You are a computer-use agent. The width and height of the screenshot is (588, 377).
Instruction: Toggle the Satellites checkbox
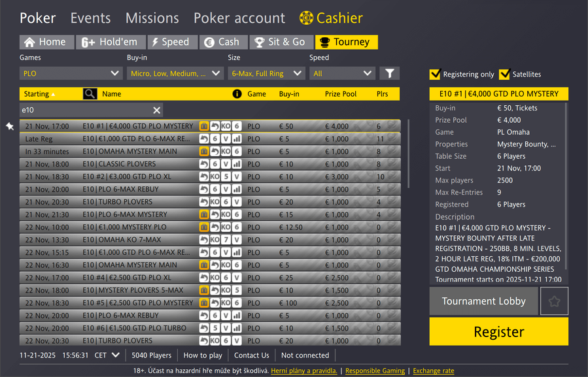[504, 74]
